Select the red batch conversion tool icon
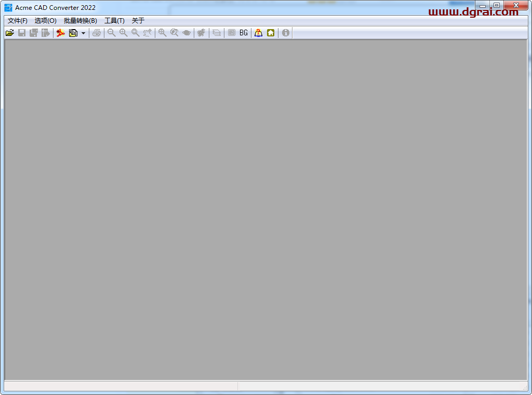Viewport: 532px width, 395px height. tap(60, 33)
